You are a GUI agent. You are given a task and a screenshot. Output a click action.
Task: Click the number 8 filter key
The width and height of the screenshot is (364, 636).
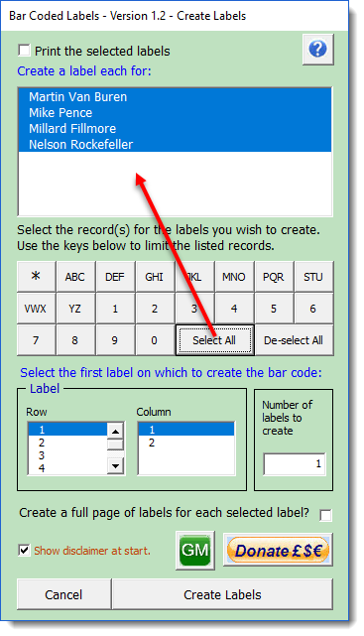coord(75,340)
